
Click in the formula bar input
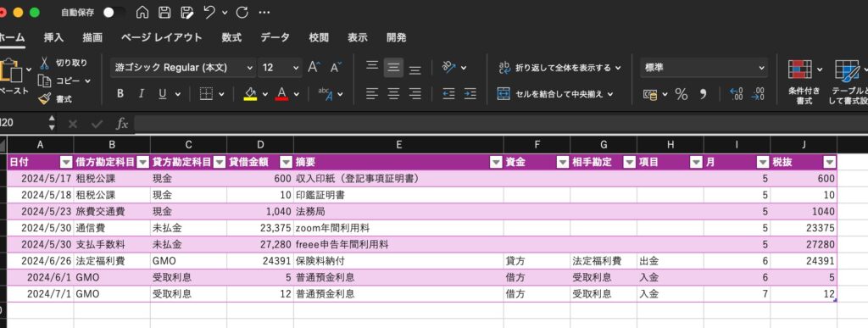coord(501,125)
